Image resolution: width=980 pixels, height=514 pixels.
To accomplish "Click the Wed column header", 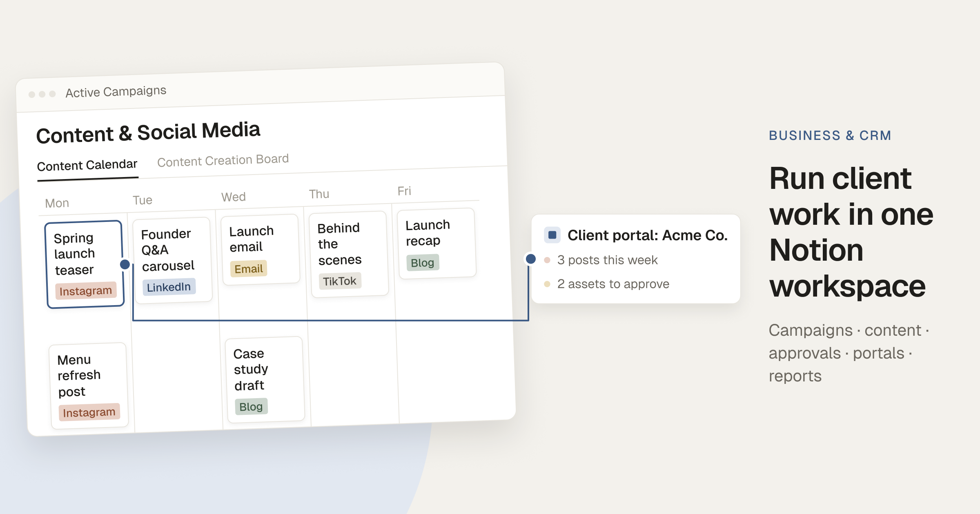I will pyautogui.click(x=234, y=197).
